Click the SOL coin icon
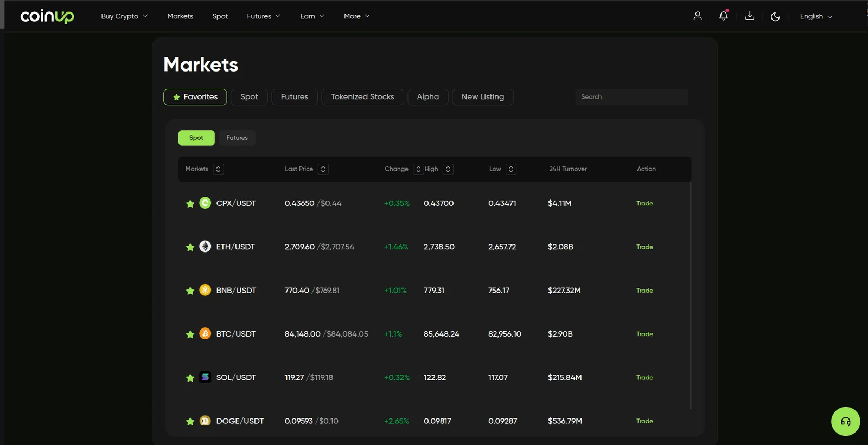Viewport: 868px width, 445px height. (205, 377)
